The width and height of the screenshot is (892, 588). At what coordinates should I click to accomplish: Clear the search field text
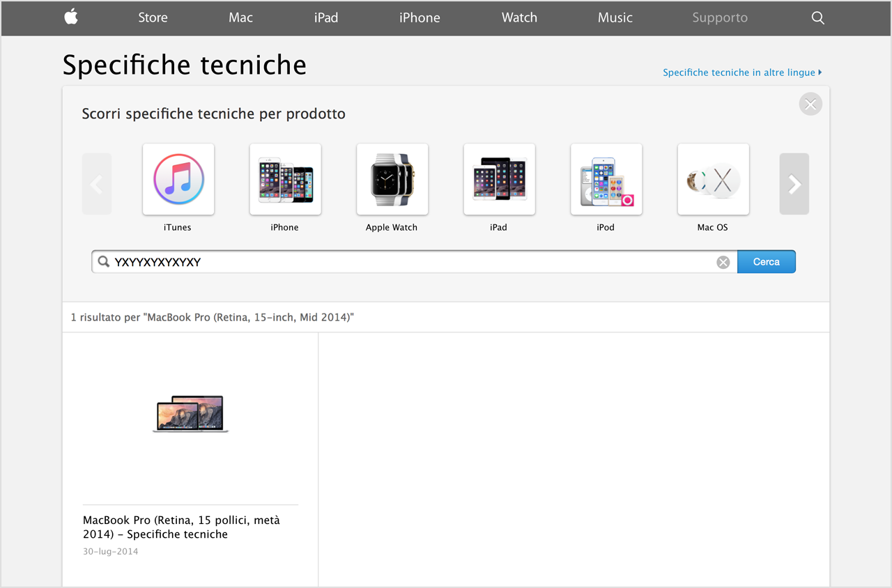click(x=723, y=262)
